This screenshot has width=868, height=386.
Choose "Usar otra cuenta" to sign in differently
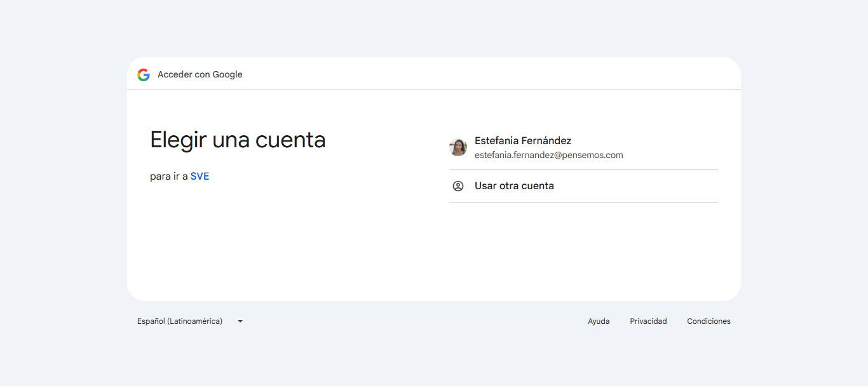pyautogui.click(x=515, y=185)
